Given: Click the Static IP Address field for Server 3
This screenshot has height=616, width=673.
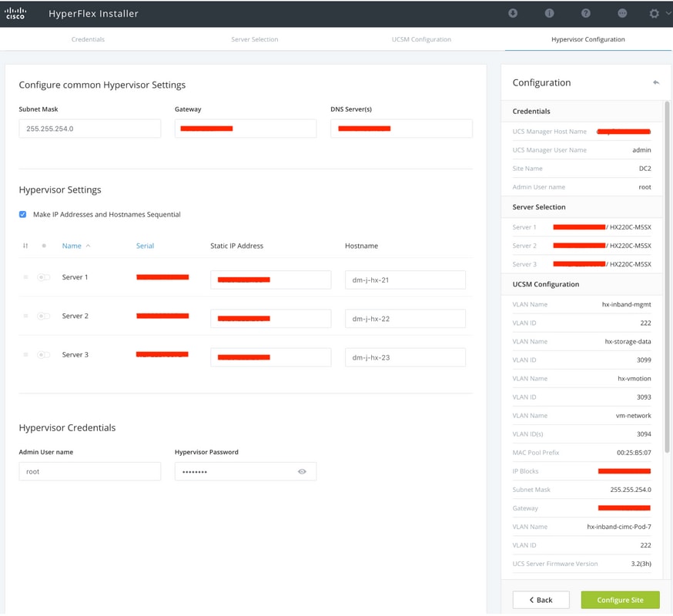Looking at the screenshot, I should 271,357.
